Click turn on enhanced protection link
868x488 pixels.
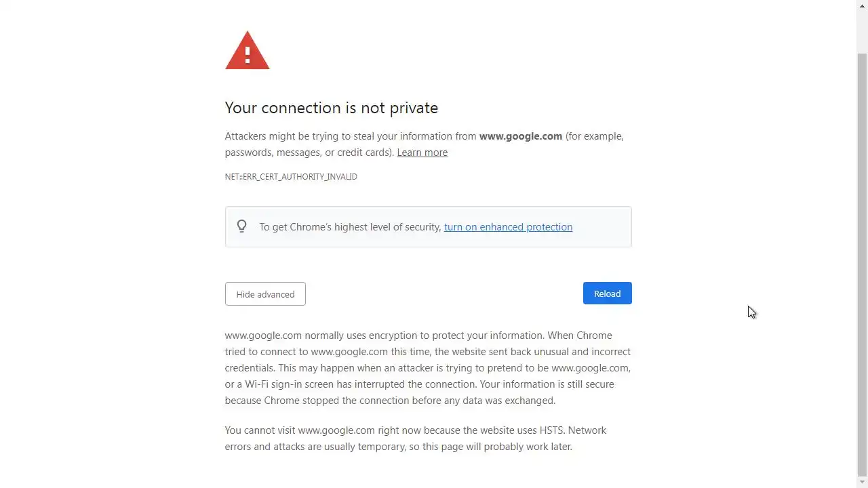pyautogui.click(x=508, y=227)
